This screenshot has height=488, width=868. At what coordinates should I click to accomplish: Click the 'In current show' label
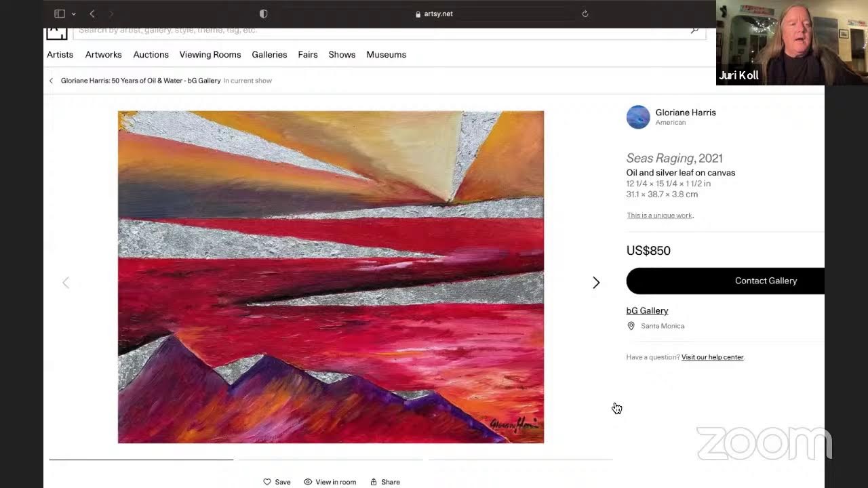(x=248, y=81)
